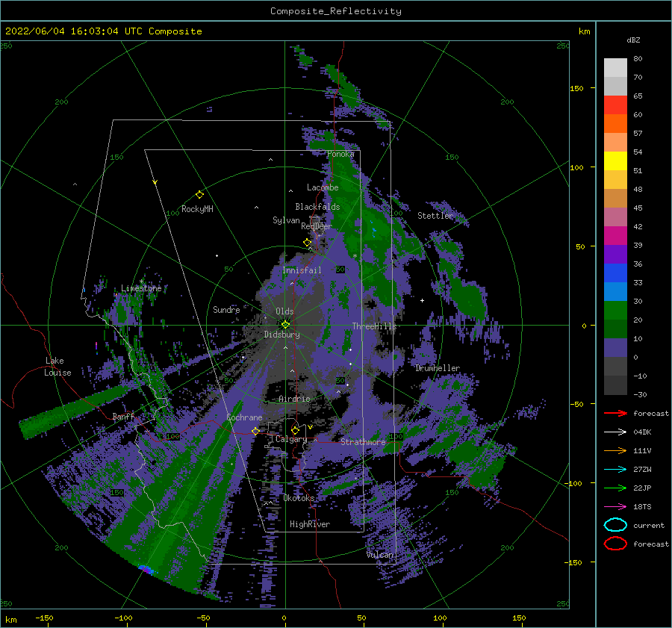Image resolution: width=672 pixels, height=628 pixels.
Task: Select the Limestone location label
Action: pyautogui.click(x=141, y=288)
